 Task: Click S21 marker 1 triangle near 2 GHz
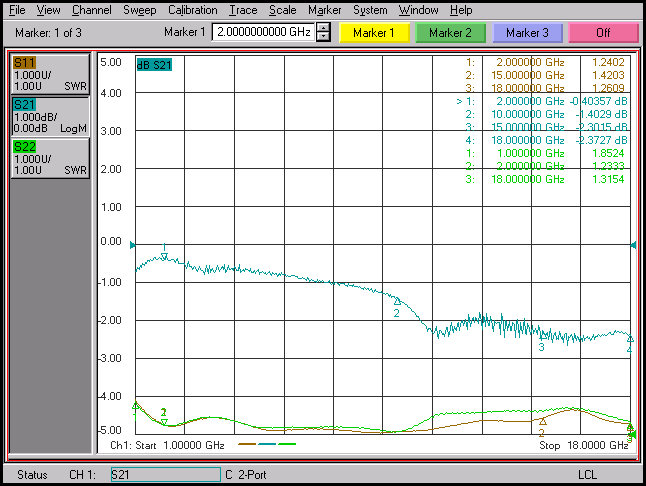[165, 256]
